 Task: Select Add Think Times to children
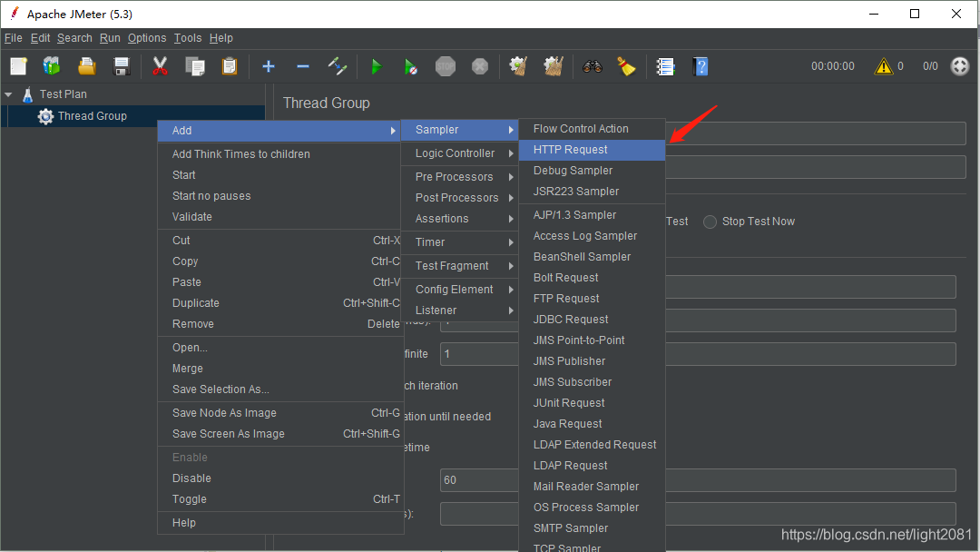tap(279, 154)
